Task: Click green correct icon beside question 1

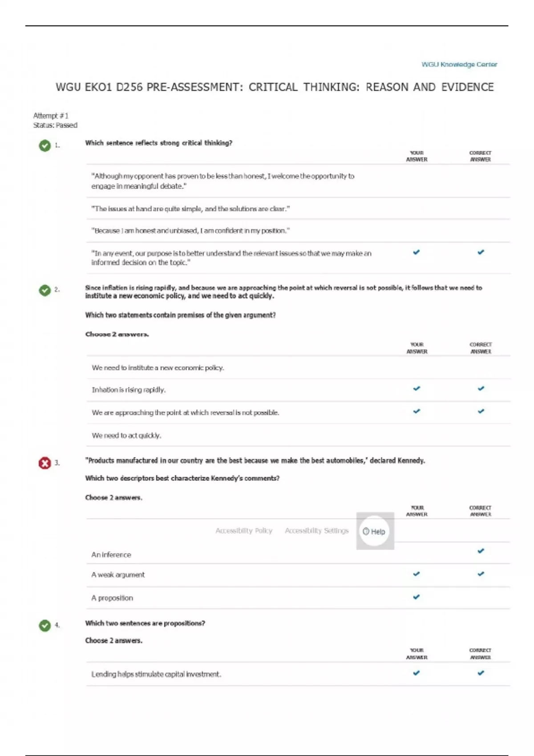Action: pos(45,145)
